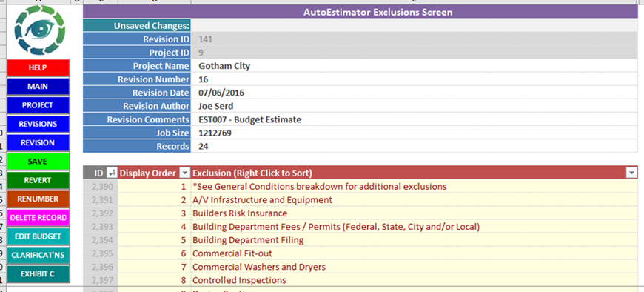
Task: Click the REVERT button
Action: (x=38, y=180)
